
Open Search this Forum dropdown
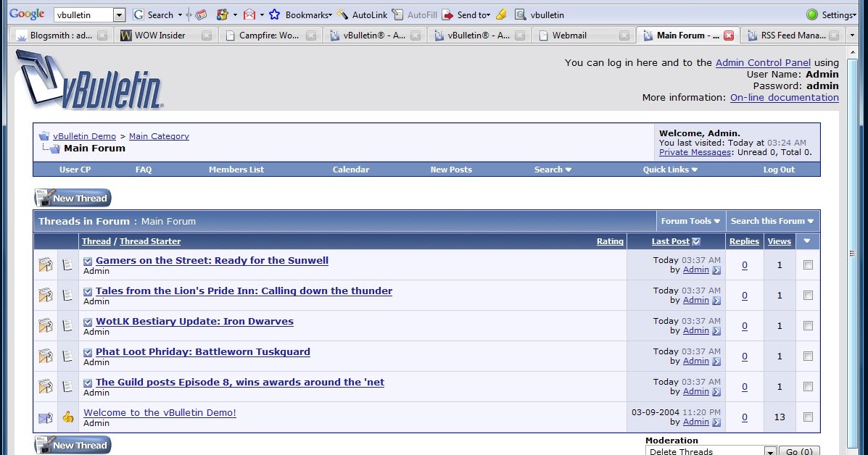pyautogui.click(x=772, y=221)
